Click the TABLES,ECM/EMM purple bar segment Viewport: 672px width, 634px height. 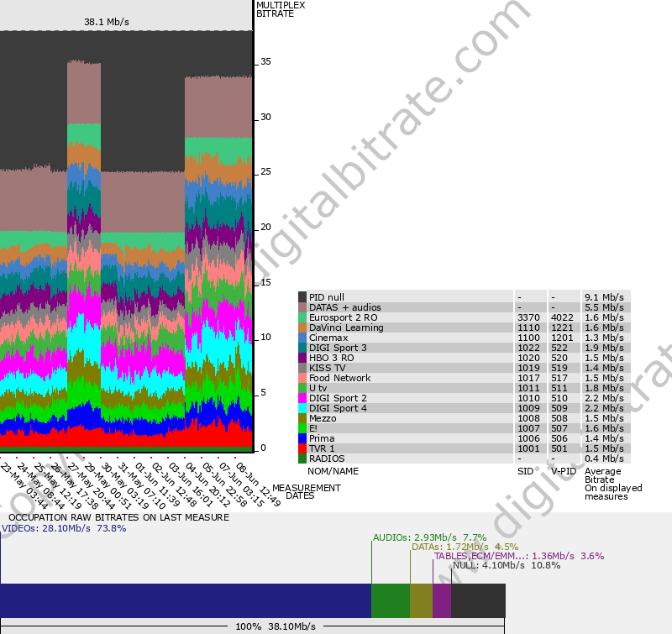442,600
